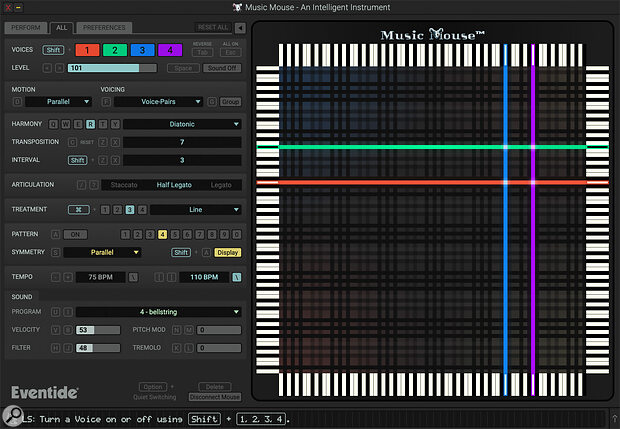620x429 pixels.
Task: Select treatment number 4
Action: point(142,210)
